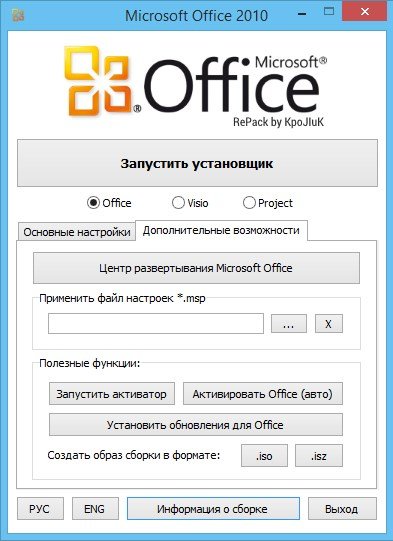The width and height of the screenshot is (393, 541).
Task: Select the Office radio button
Action: [93, 203]
